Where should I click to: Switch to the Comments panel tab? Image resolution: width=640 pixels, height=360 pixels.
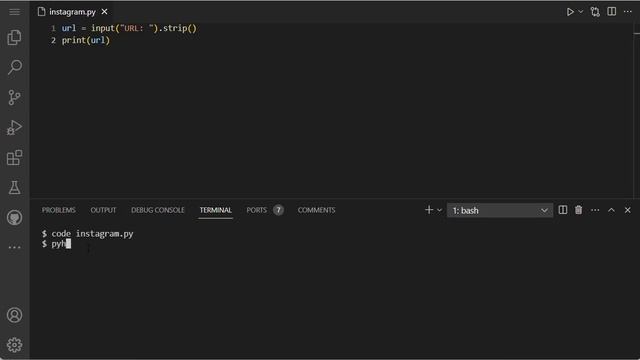click(316, 210)
